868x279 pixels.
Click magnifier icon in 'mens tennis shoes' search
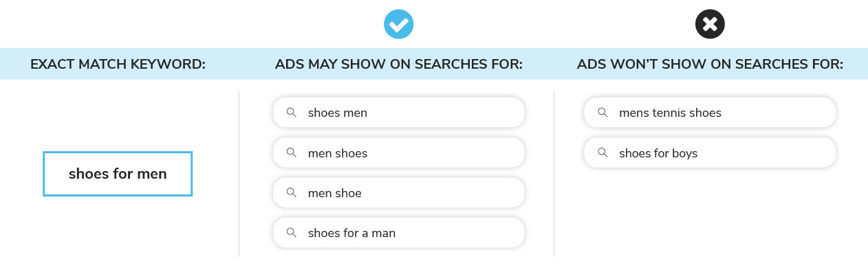pos(603,112)
